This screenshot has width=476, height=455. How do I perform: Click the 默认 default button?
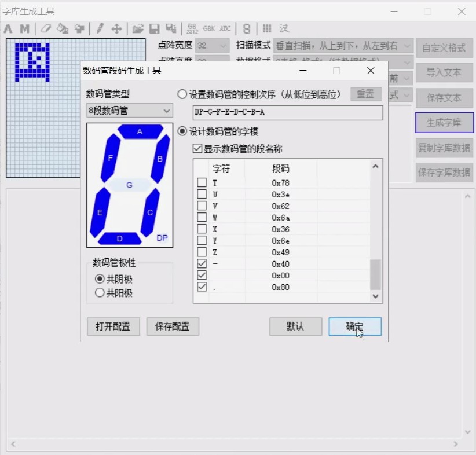click(296, 326)
